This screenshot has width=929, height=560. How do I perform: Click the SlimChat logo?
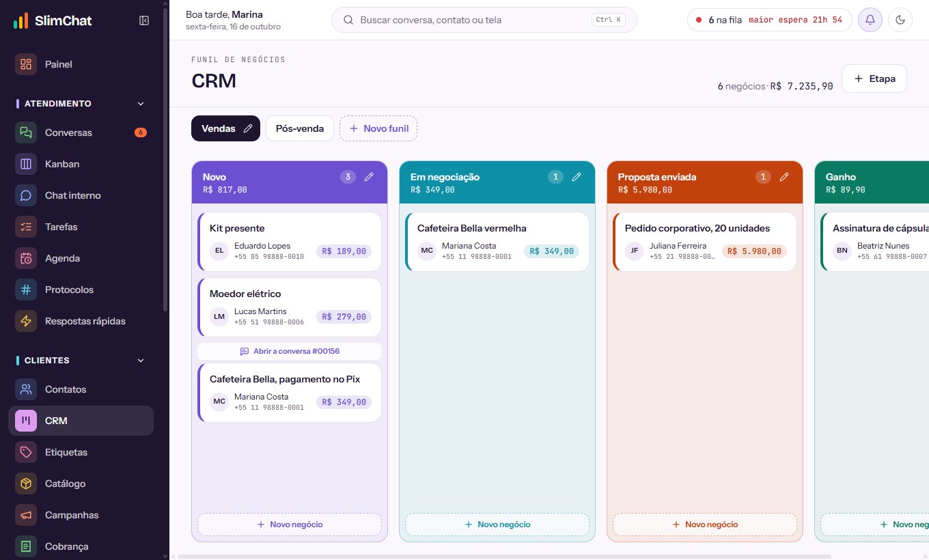(53, 20)
